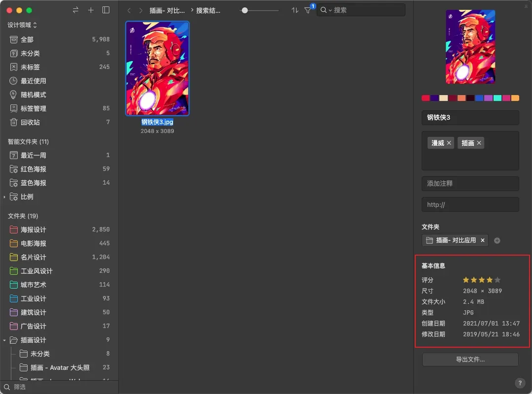532x394 pixels.
Task: Open the filter funnel icon
Action: pyautogui.click(x=308, y=10)
